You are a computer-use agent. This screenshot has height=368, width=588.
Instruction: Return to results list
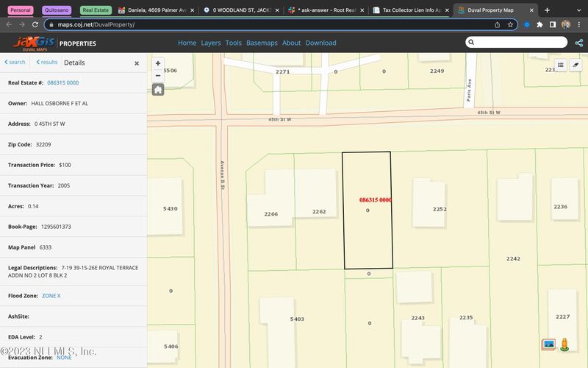click(47, 63)
